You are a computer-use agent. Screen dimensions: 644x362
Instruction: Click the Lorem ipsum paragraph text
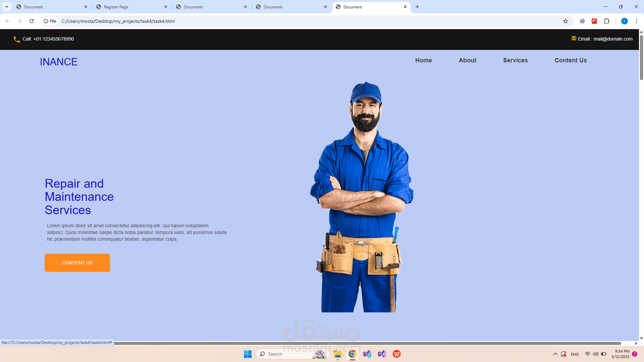tap(137, 232)
